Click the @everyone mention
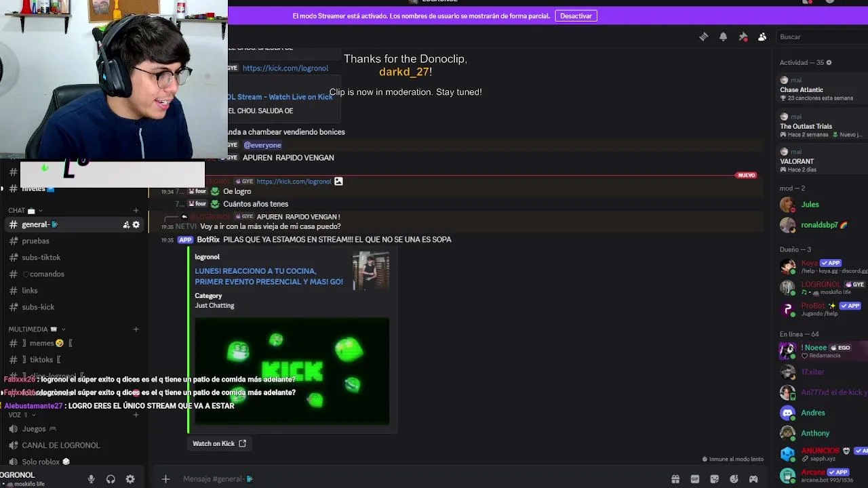Screen dimensions: 868x488 [x=262, y=145]
